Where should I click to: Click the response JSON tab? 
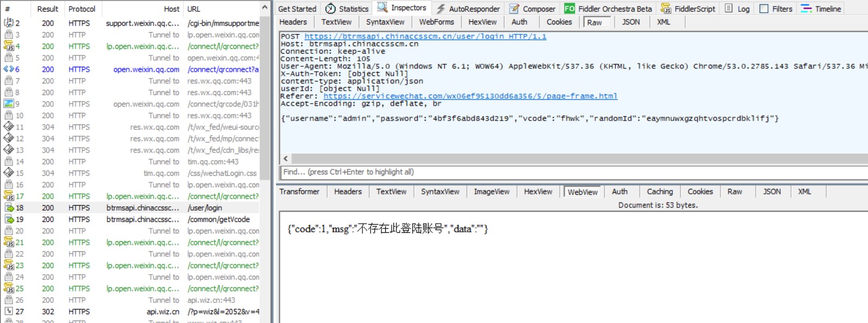point(771,192)
